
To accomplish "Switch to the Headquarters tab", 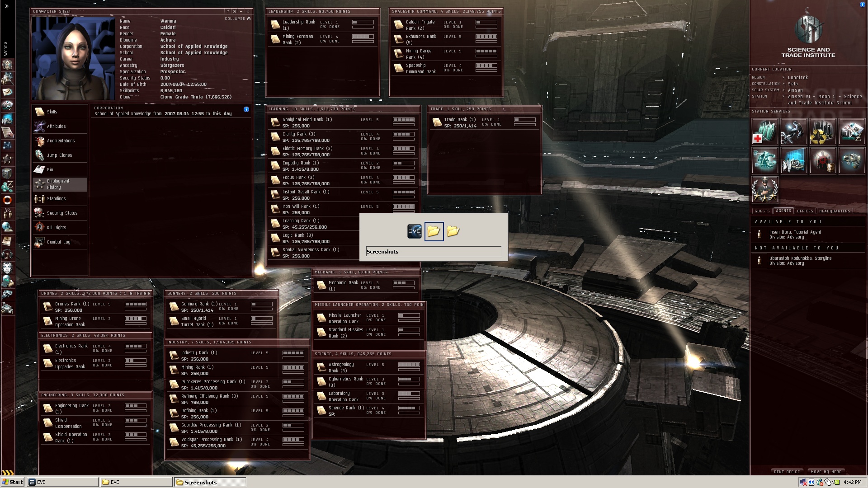I will coord(835,211).
